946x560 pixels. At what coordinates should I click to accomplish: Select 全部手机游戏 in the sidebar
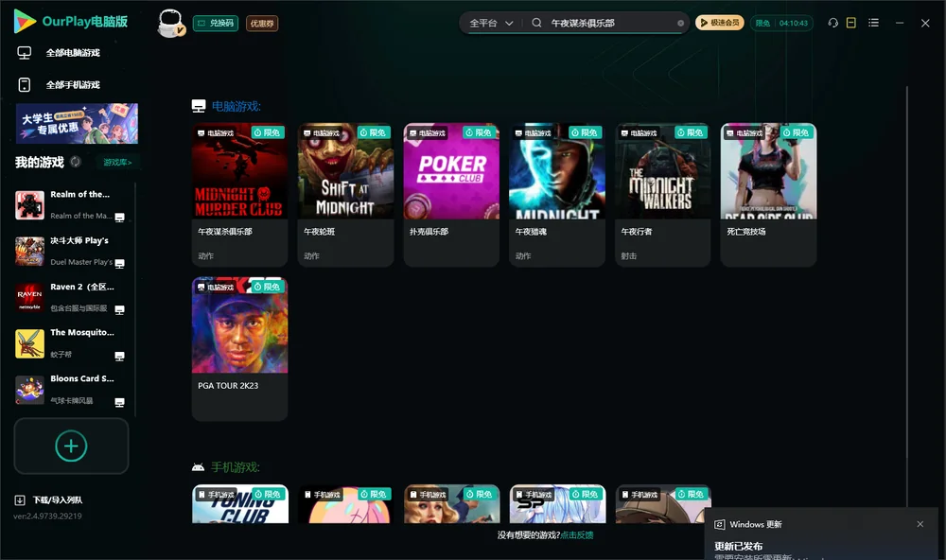point(73,85)
